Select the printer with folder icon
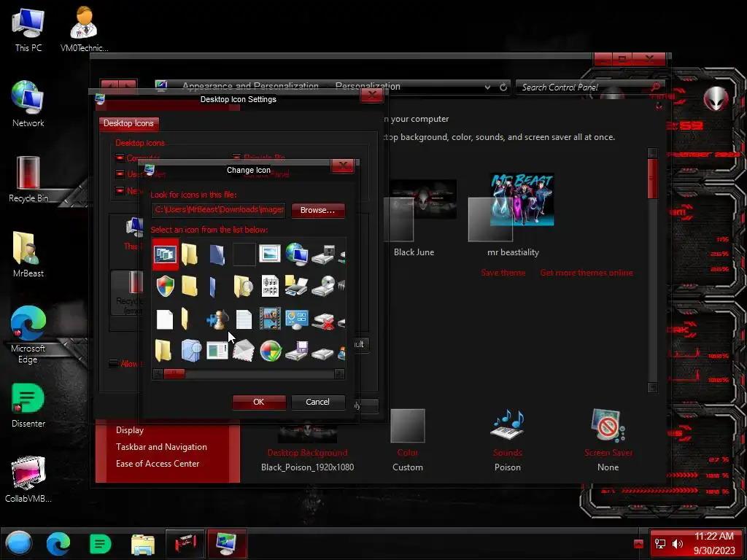Viewport: 747px width, 560px height. [296, 286]
